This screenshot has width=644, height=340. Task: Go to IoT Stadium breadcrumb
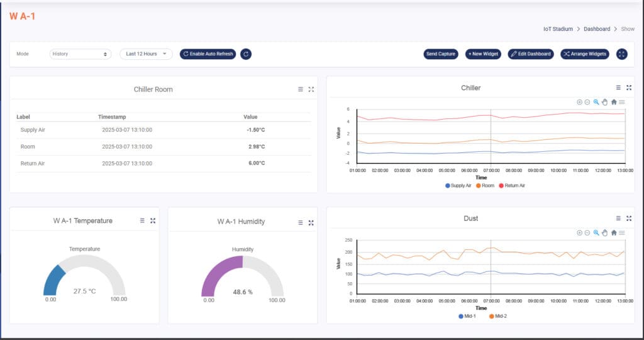559,29
